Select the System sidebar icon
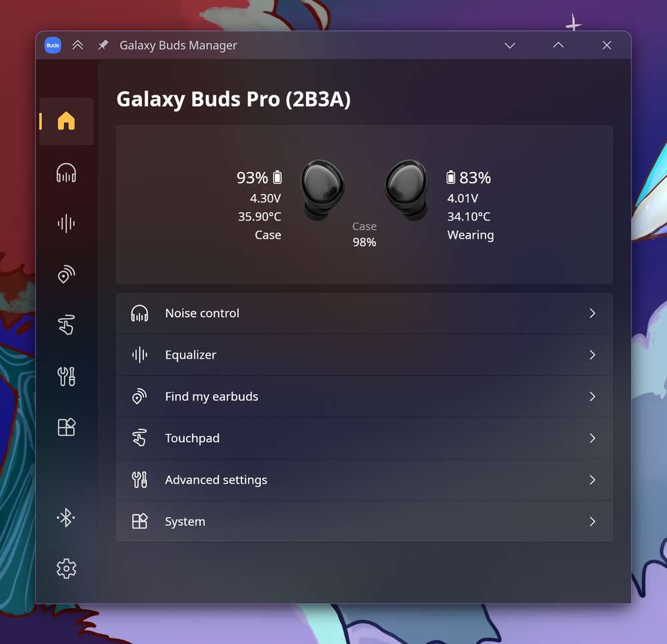 (66, 427)
